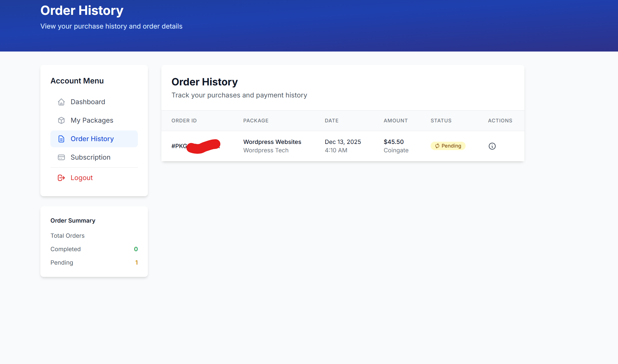
Task: Click DATE column header
Action: point(332,121)
